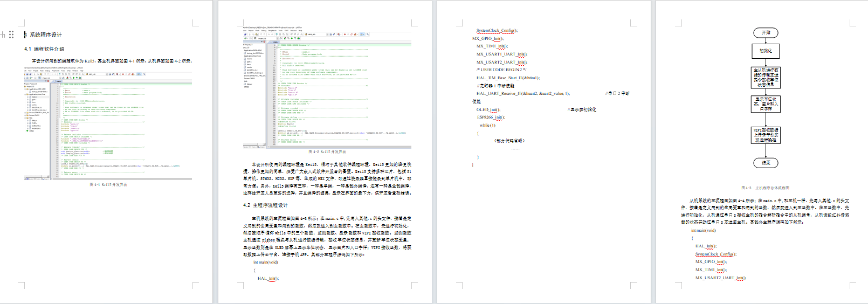Click the OLED_Init() code line

click(x=488, y=109)
